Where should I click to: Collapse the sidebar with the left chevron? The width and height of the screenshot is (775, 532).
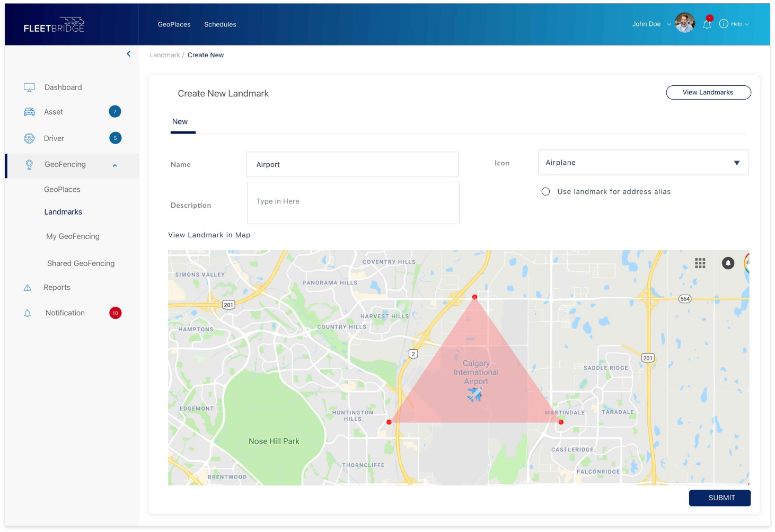pyautogui.click(x=128, y=54)
